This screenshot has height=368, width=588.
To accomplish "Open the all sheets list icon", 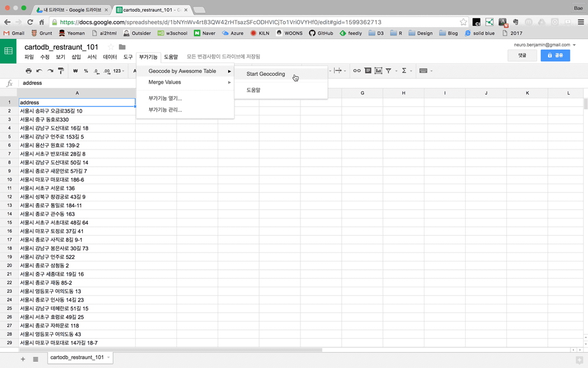I will pos(35,359).
